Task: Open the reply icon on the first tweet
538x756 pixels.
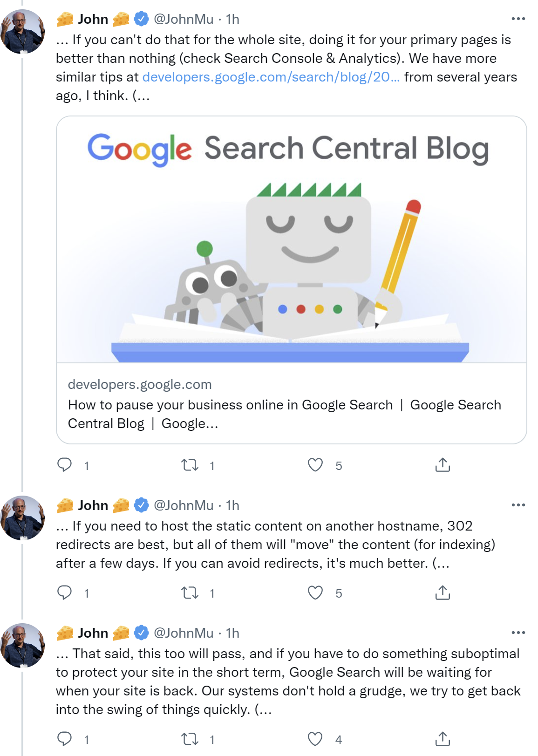Action: 66,464
